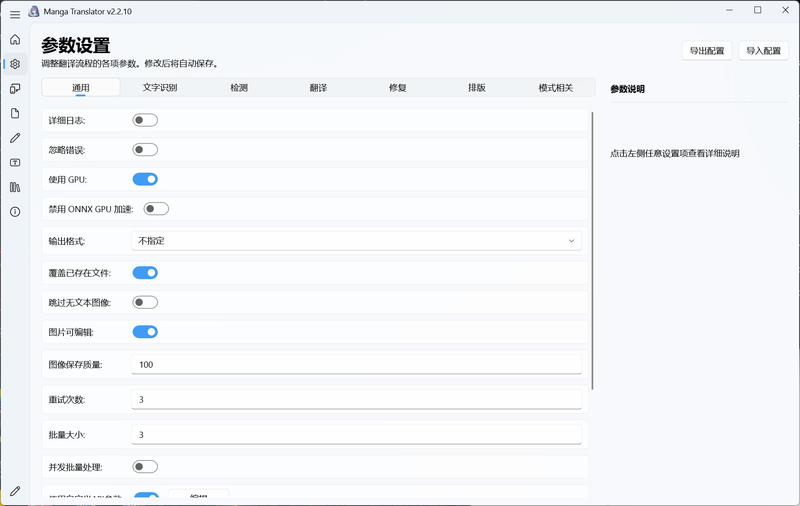Image resolution: width=800 pixels, height=506 pixels.
Task: Switch to the 模式相关 tab
Action: point(556,88)
